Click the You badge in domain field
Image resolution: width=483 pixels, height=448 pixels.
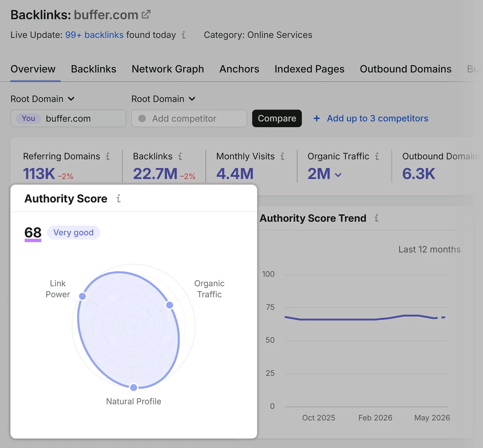coord(28,118)
